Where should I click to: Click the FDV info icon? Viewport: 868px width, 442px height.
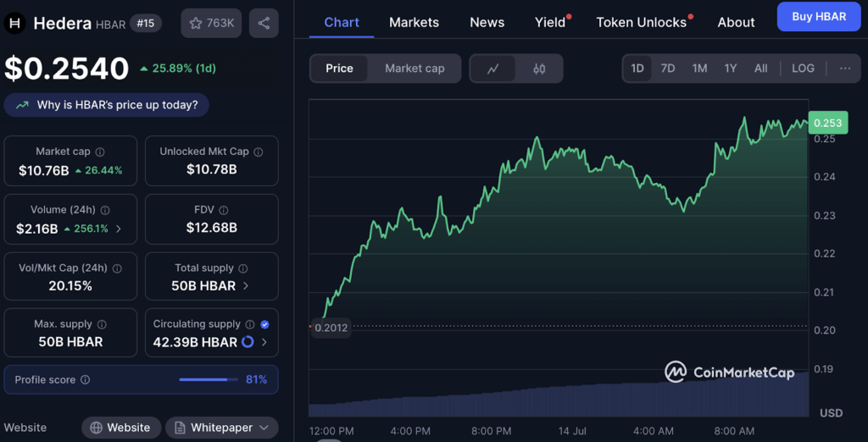pos(222,210)
